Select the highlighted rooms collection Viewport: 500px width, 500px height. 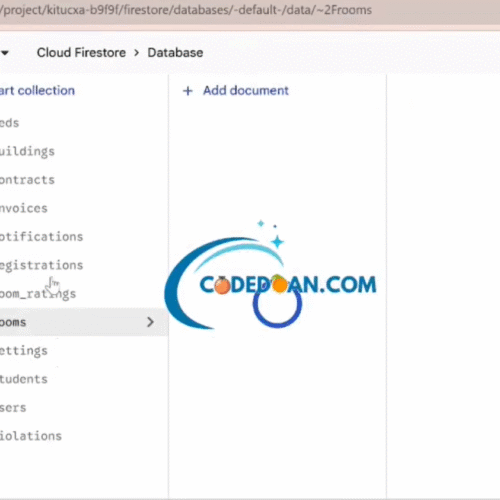83,322
